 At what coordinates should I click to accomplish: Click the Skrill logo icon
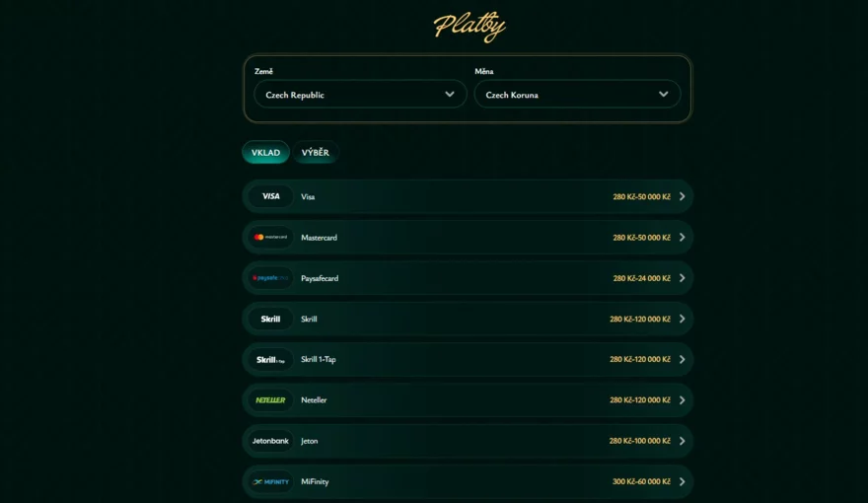click(270, 320)
